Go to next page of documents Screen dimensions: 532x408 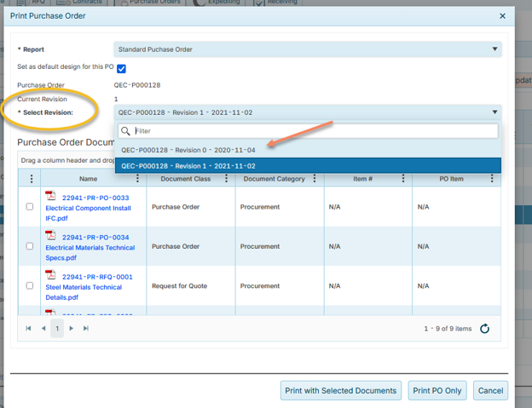coord(72,328)
